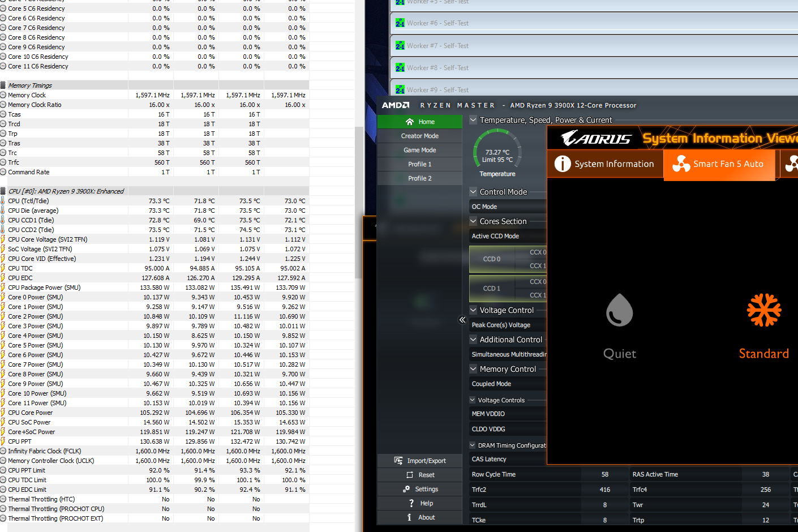Collapse Ryzen Master sidebar with double chevron
Screen dimensions: 798x532
(462, 320)
